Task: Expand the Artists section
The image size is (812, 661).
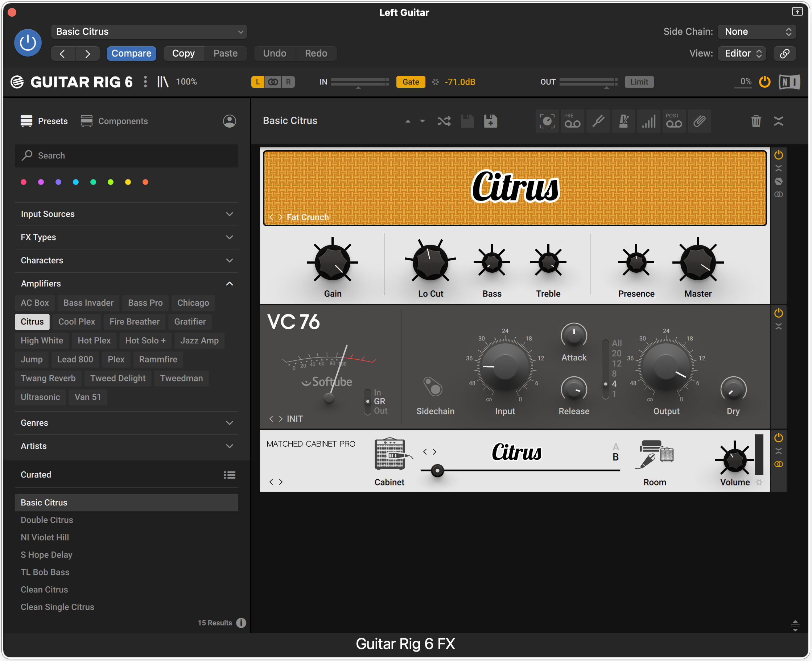Action: point(127,446)
